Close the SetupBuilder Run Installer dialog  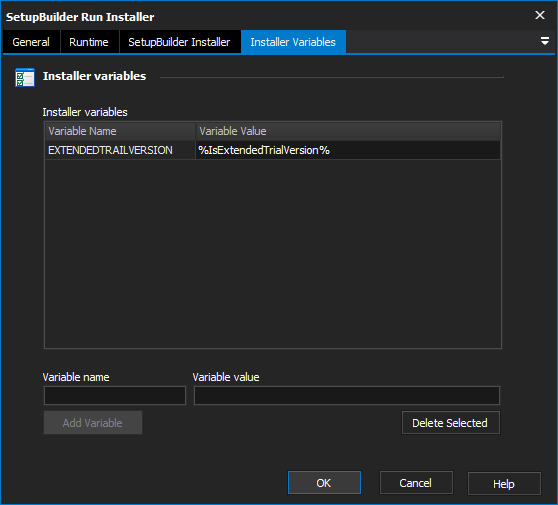[x=540, y=15]
